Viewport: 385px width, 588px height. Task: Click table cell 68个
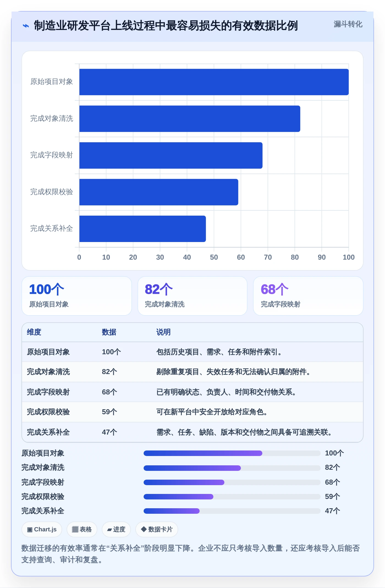pos(109,392)
